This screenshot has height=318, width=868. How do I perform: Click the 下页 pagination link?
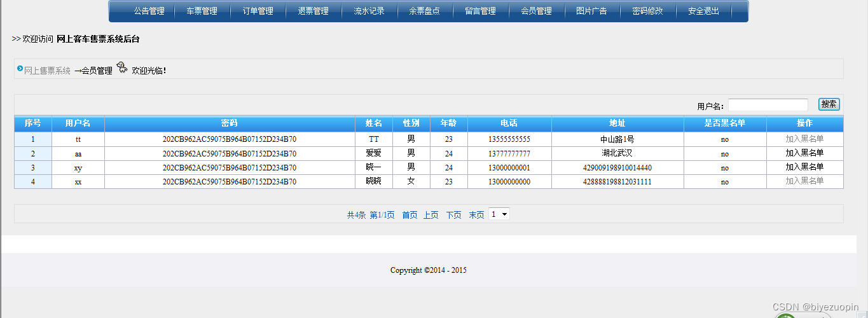(x=453, y=215)
